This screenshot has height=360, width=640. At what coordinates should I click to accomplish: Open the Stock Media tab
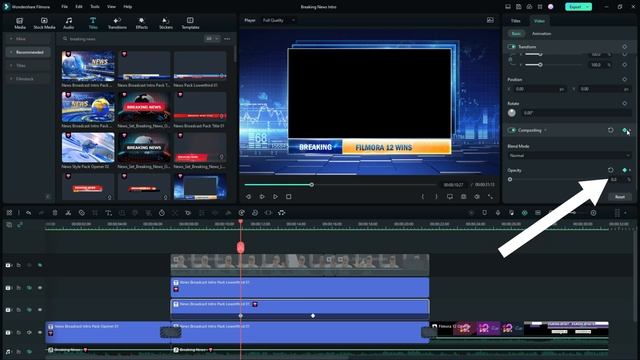44,23
